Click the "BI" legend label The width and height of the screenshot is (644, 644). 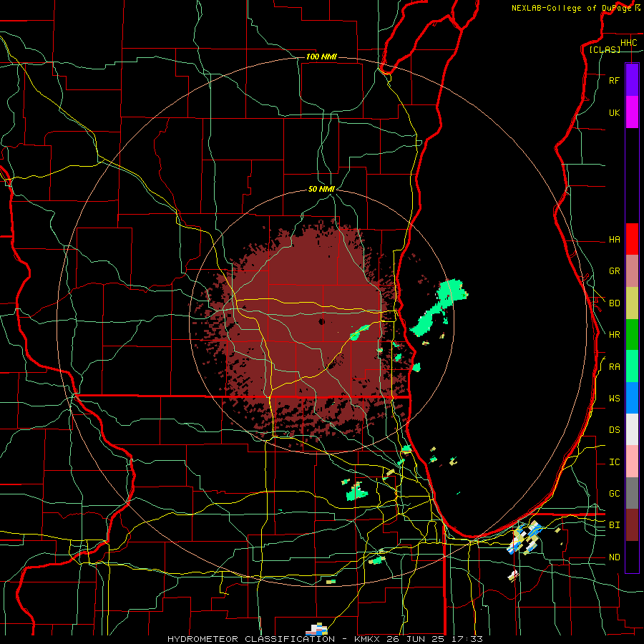pyautogui.click(x=614, y=525)
